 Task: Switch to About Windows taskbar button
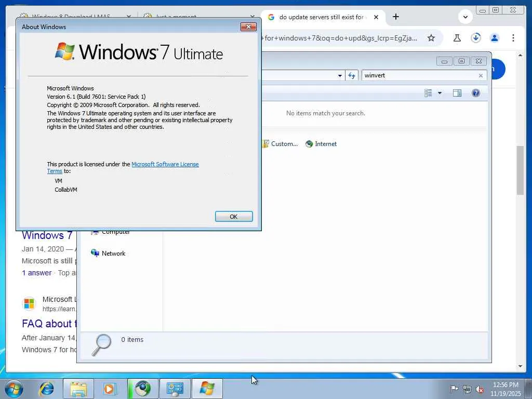pyautogui.click(x=207, y=389)
